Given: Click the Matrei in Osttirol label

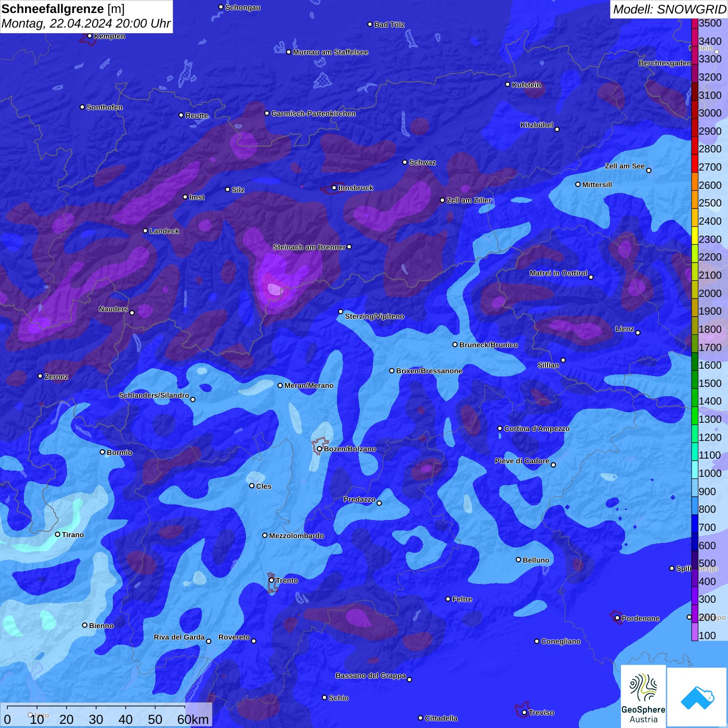Looking at the screenshot, I should 558,273.
